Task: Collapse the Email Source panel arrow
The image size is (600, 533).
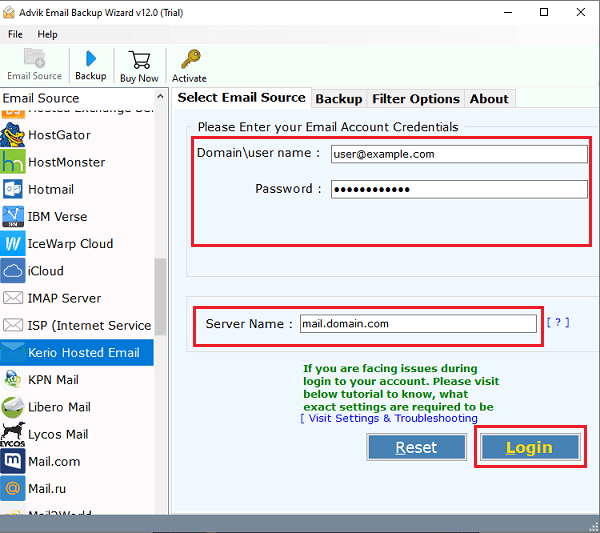Action: pyautogui.click(x=160, y=97)
